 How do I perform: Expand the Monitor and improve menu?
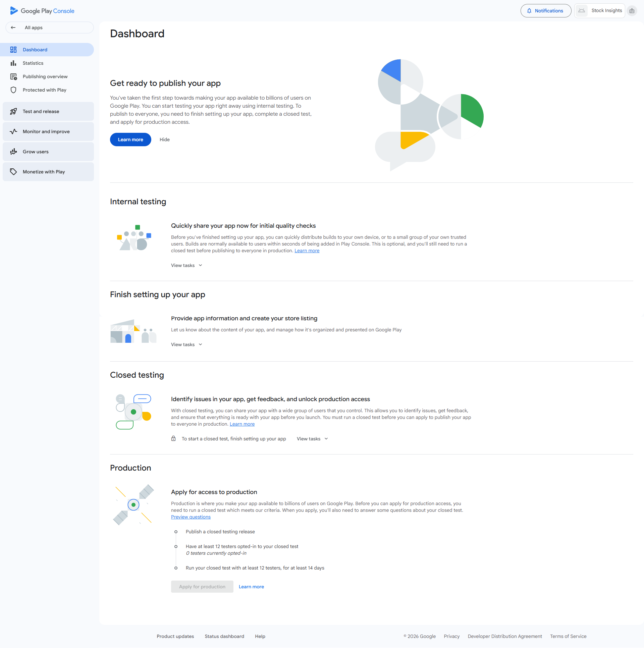[x=48, y=131]
